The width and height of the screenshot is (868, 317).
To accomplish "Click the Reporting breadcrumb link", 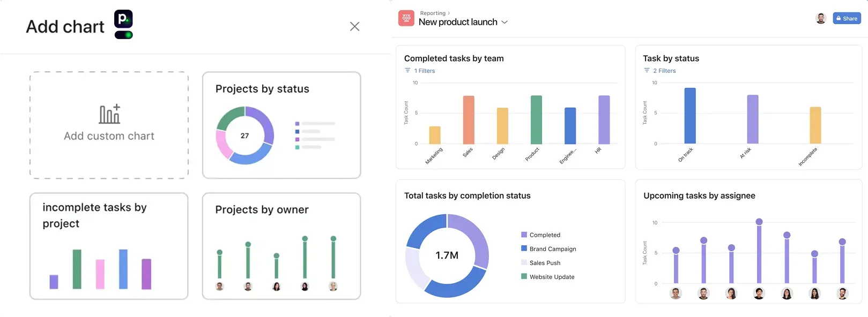I will 433,13.
